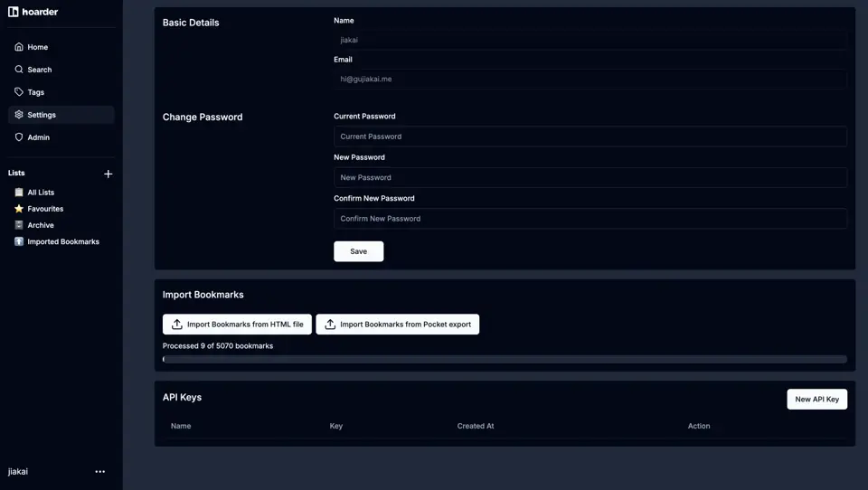Click the Email field label
Image resolution: width=868 pixels, height=490 pixels.
click(x=343, y=60)
